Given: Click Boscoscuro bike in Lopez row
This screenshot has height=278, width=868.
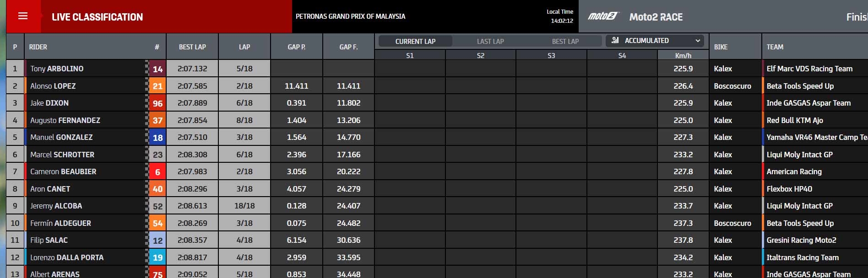Looking at the screenshot, I should pyautogui.click(x=732, y=86).
